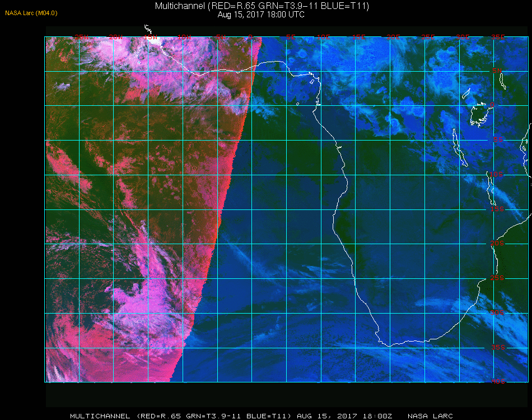Select the 10E longitude label
Viewport: 532px width, 420px height.
(323, 37)
